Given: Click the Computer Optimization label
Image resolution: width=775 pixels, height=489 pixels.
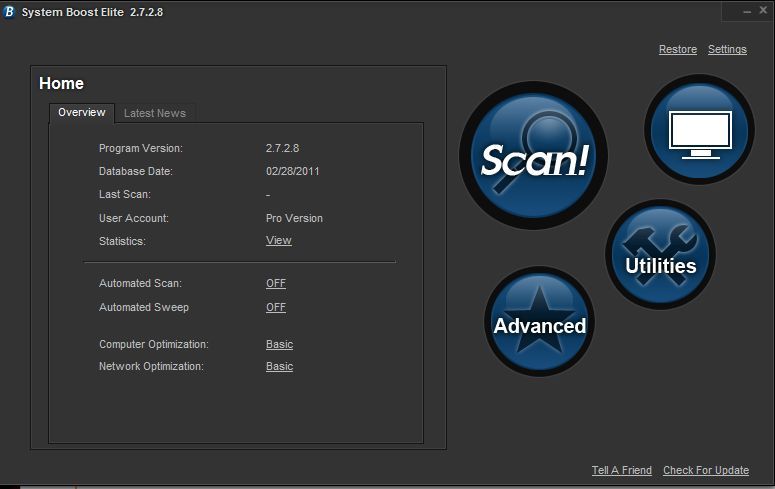Looking at the screenshot, I should click(x=154, y=344).
